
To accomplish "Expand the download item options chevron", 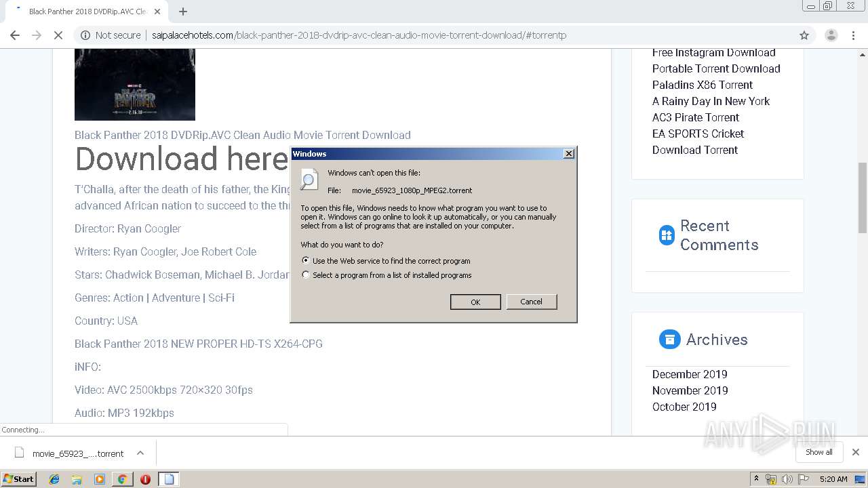I will [x=140, y=453].
